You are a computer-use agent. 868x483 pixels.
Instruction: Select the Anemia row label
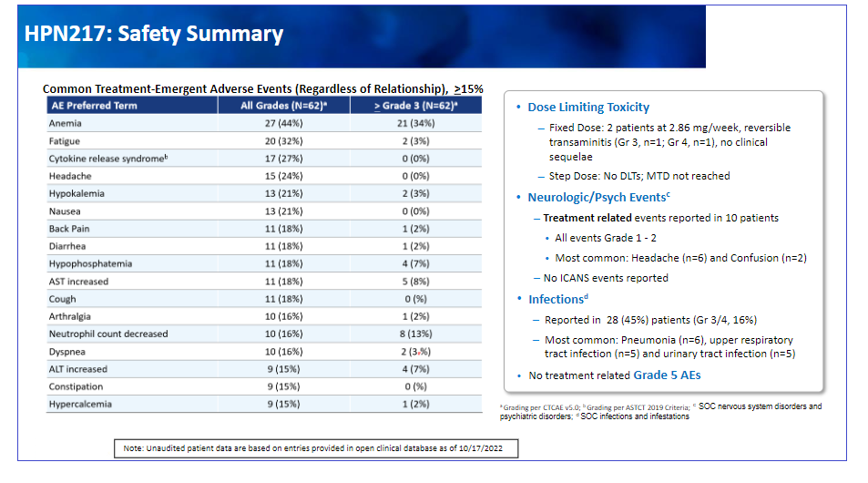coord(65,123)
